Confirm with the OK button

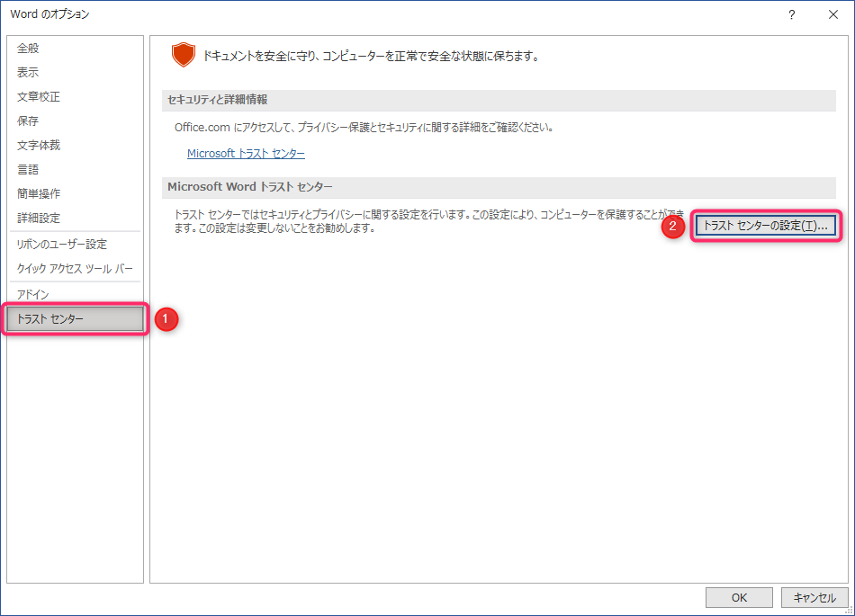[739, 597]
